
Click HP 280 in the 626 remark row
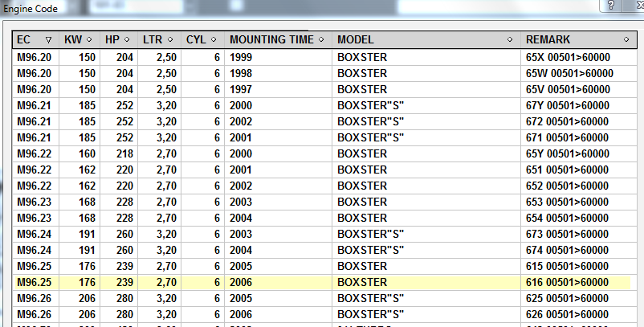(124, 314)
